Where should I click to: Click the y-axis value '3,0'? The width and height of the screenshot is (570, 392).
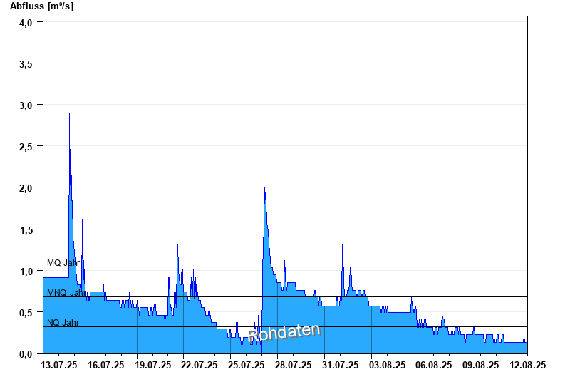[26, 105]
